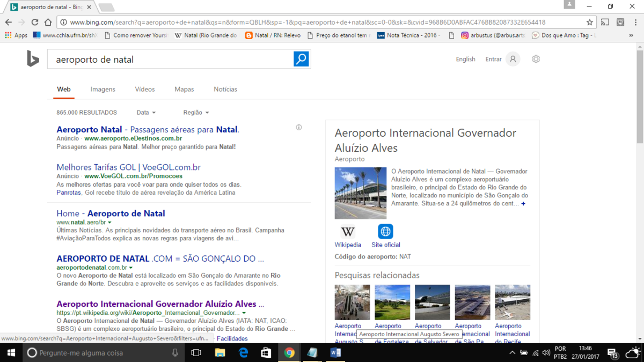The image size is (644, 362).
Task: Open the 'Natal / RN: Relevo' bookmark
Action: tap(273, 35)
